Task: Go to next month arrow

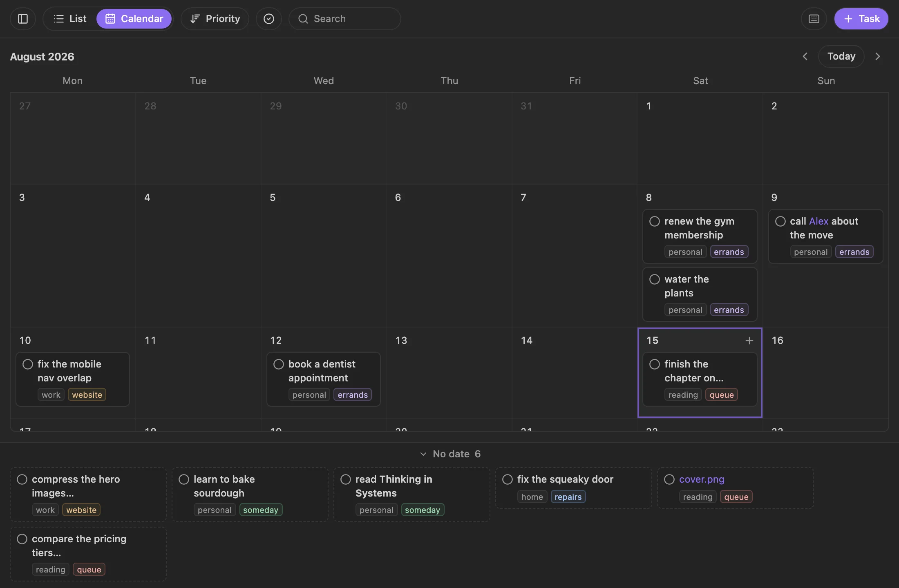Action: pyautogui.click(x=877, y=56)
